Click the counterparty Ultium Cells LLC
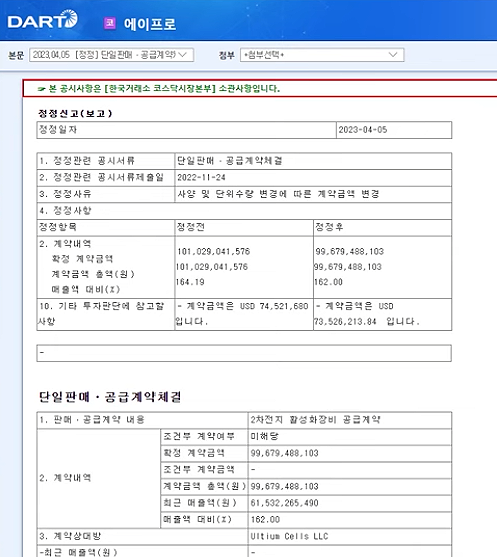Viewport: 497px width, 557px height. (x=289, y=536)
